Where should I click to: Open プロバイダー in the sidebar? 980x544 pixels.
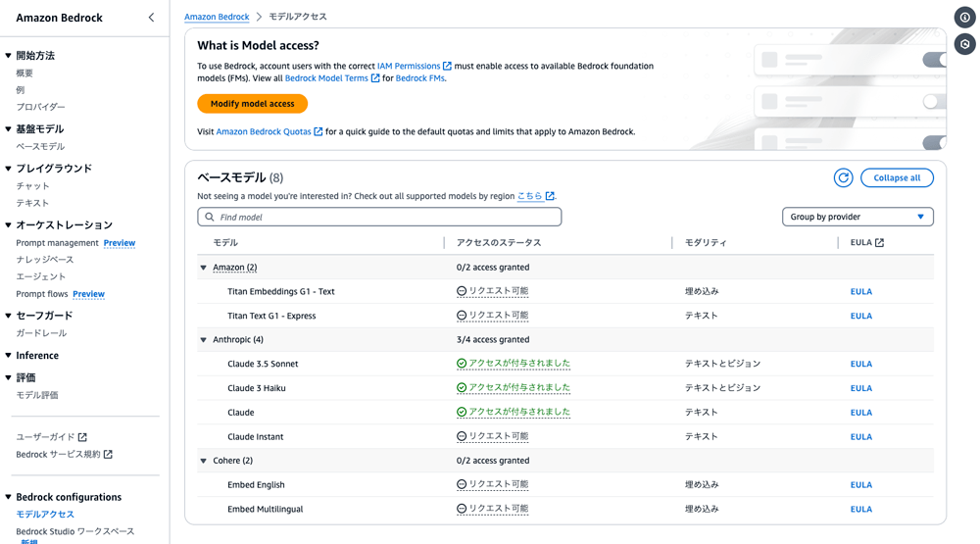[x=40, y=107]
